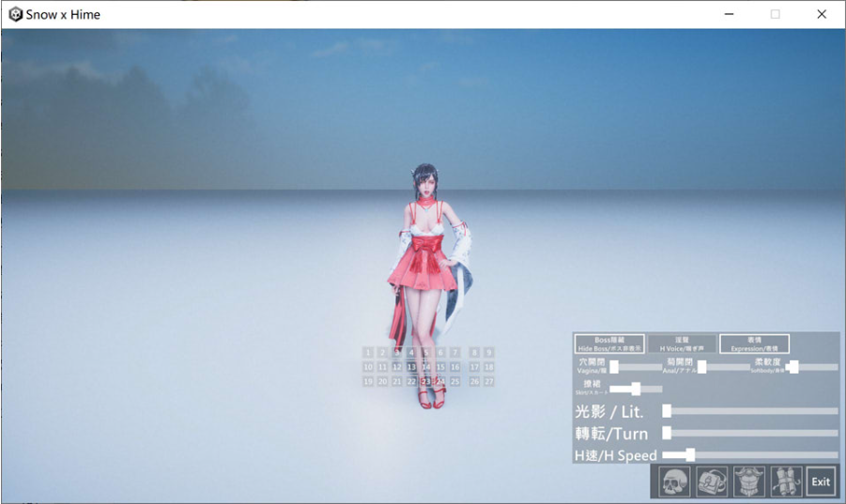Select number button 17
846x504 pixels.
point(474,367)
